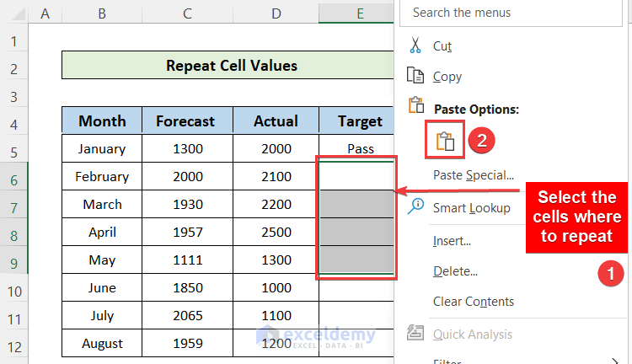
Task: Choose Paste Special from context menu
Action: 473,175
